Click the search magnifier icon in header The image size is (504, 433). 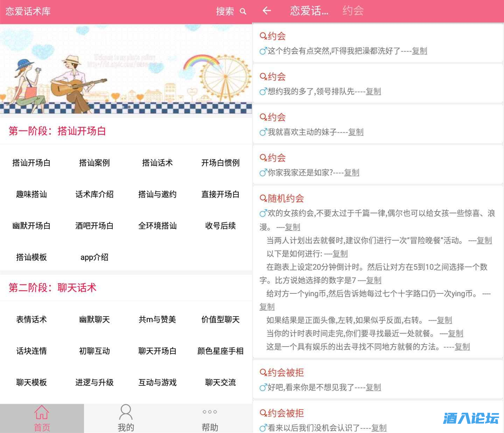(x=243, y=12)
